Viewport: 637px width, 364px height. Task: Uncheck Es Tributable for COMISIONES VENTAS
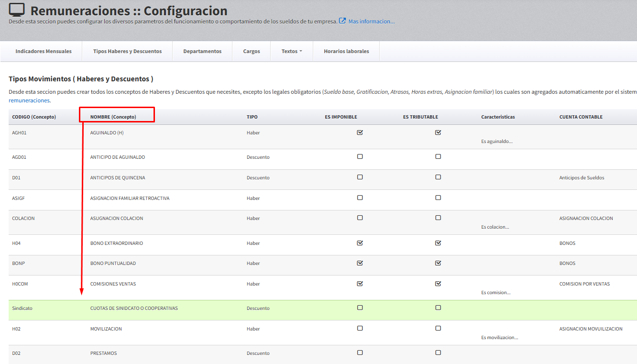tap(438, 283)
